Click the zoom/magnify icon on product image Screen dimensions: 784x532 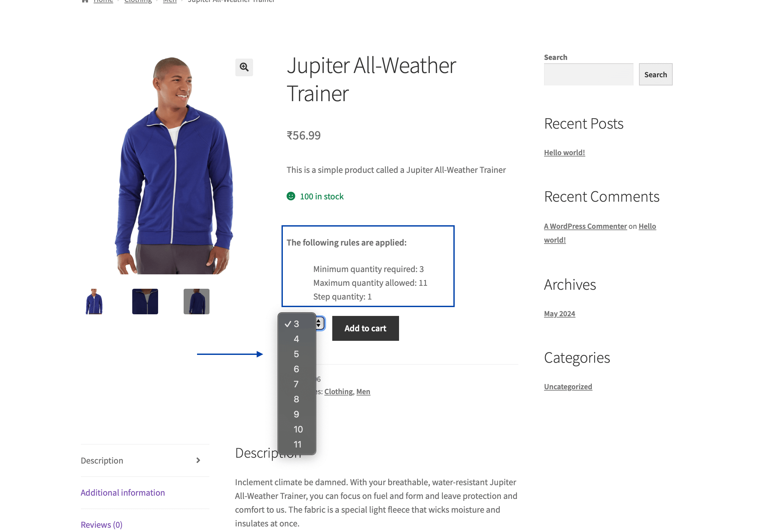243,66
